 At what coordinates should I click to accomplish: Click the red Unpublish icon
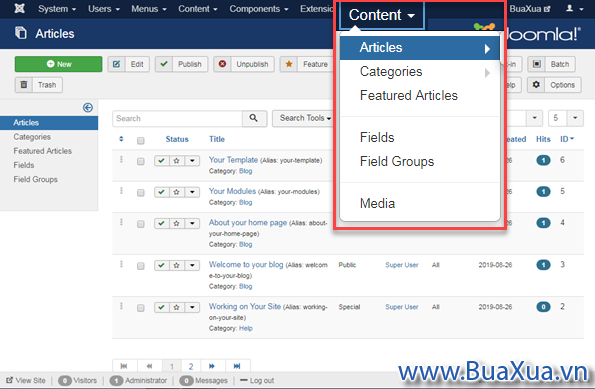pyautogui.click(x=222, y=64)
